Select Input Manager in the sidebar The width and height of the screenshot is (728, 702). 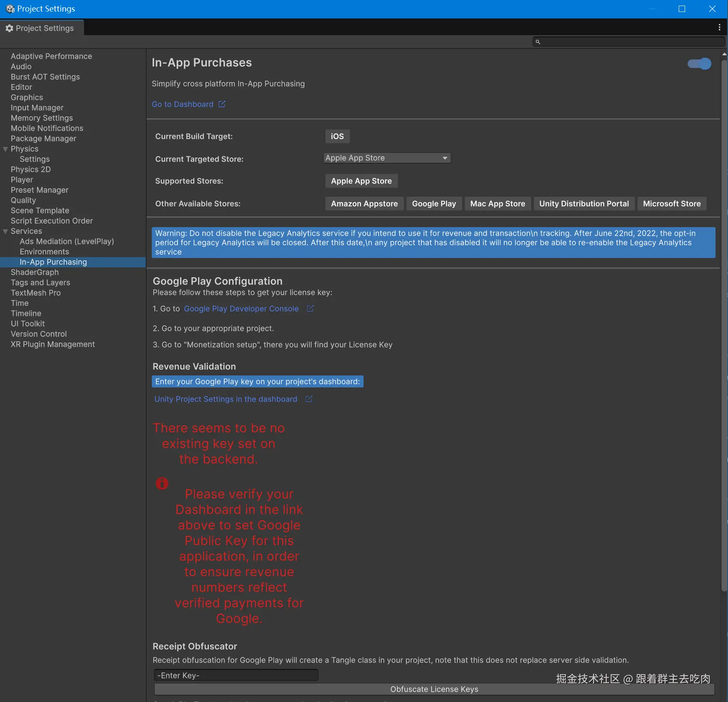(37, 108)
